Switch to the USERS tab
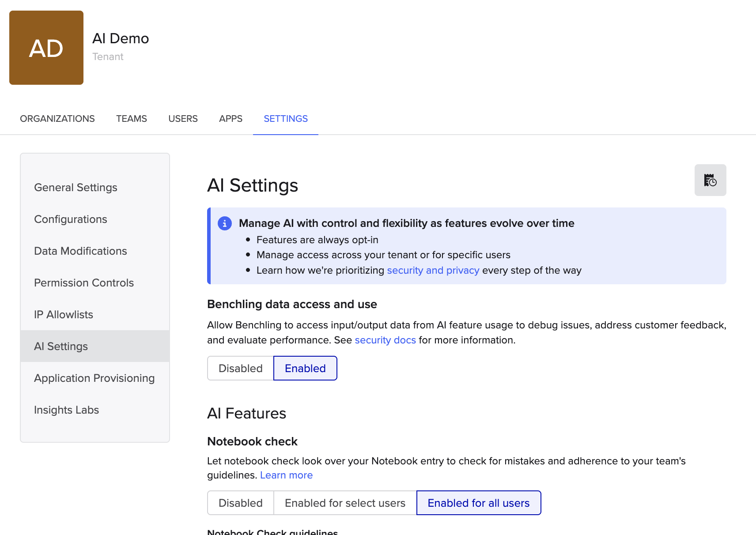Image resolution: width=756 pixels, height=535 pixels. [x=183, y=118]
